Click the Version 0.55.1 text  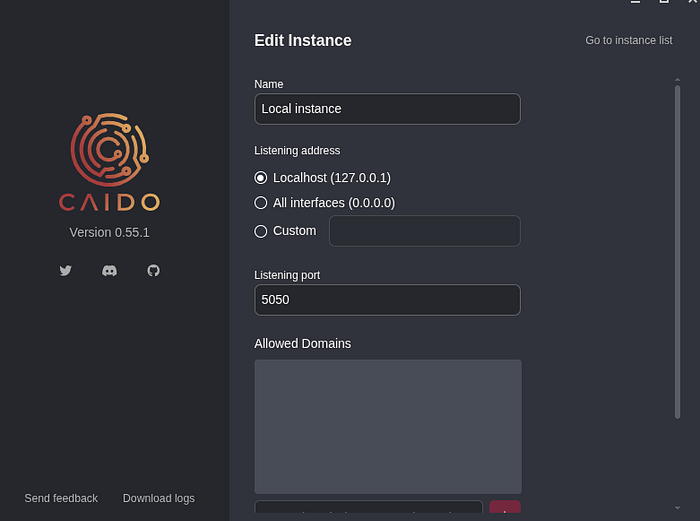pos(109,233)
